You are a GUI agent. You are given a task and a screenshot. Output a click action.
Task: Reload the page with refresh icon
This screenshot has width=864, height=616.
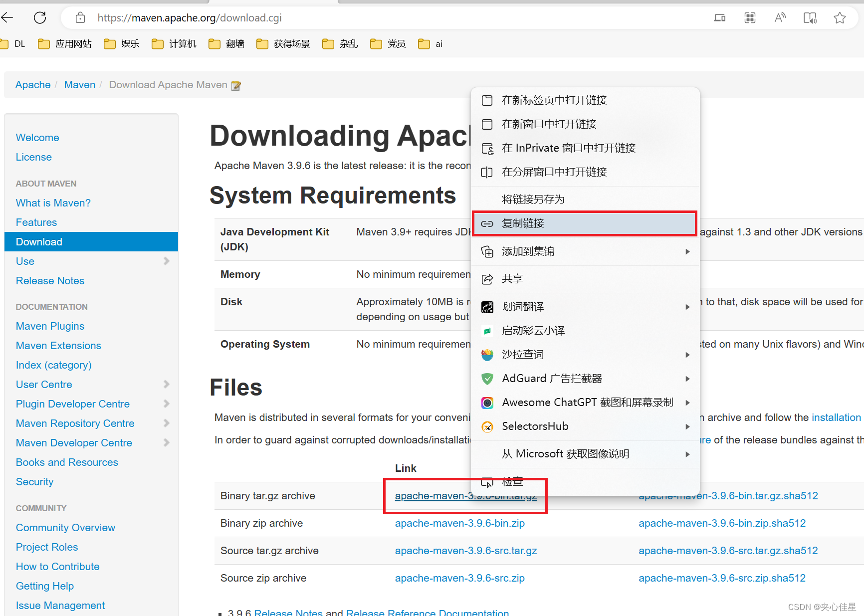coord(40,18)
